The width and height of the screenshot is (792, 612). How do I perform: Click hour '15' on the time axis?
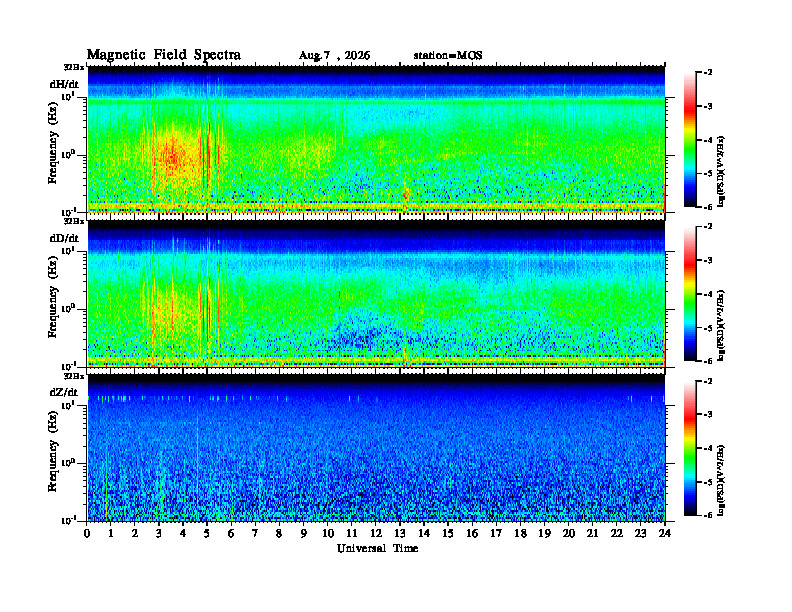coord(448,533)
